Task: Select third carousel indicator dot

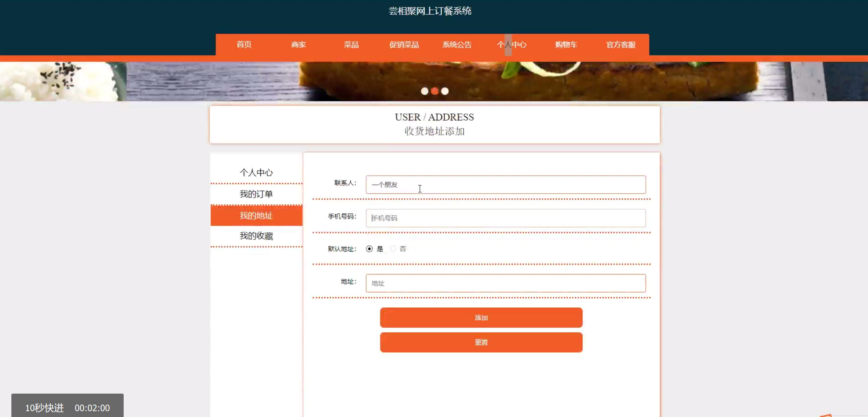Action: (445, 91)
